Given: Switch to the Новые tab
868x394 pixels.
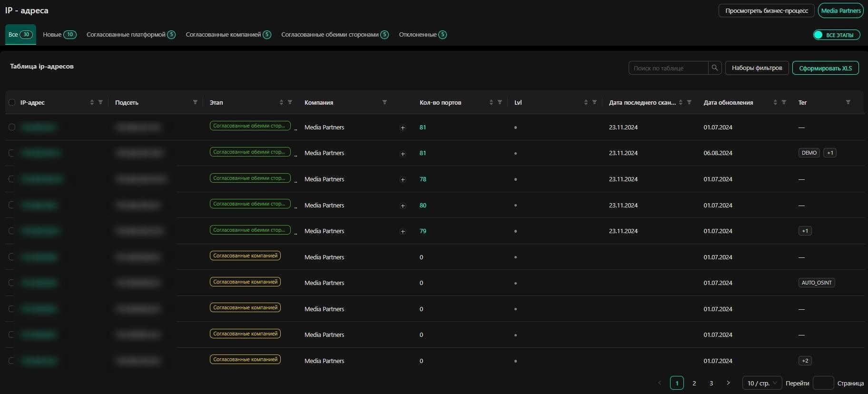Looking at the screenshot, I should coord(59,35).
